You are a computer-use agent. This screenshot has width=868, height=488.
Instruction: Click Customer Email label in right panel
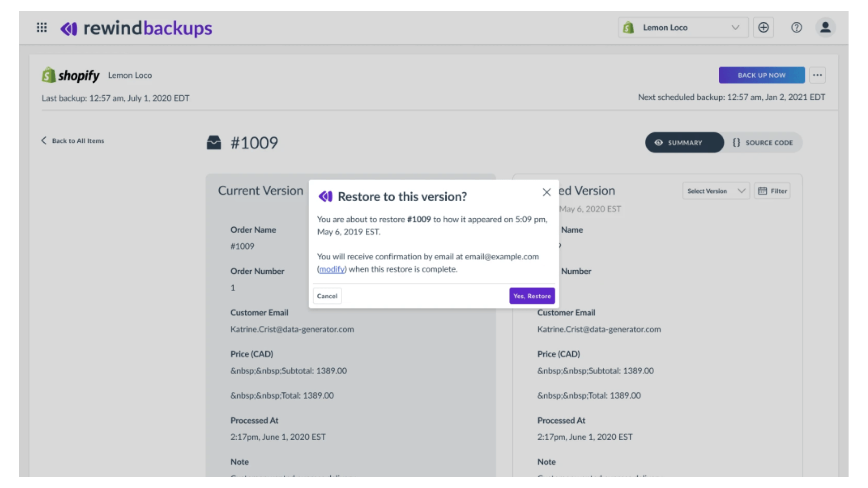pos(566,313)
